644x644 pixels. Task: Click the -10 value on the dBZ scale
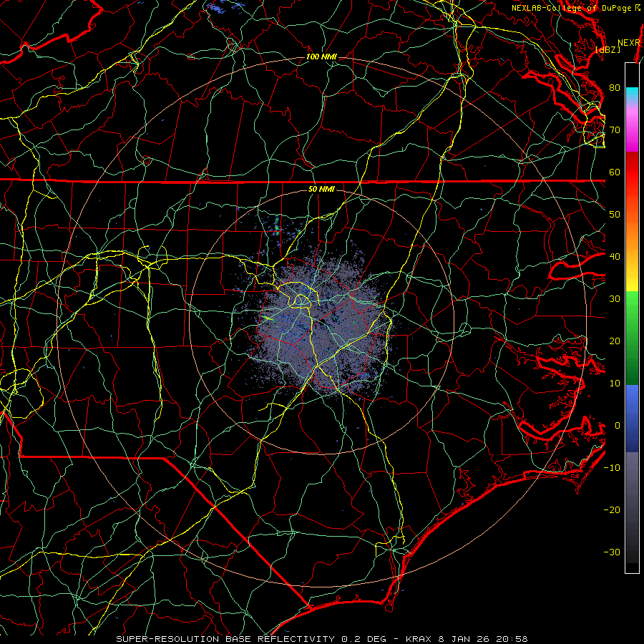coord(612,468)
